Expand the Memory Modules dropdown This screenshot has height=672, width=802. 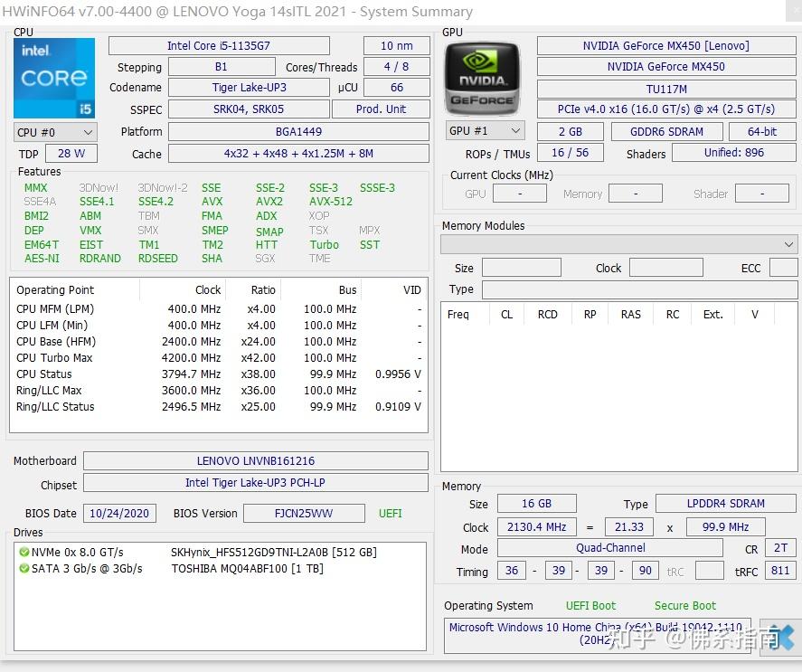point(788,243)
